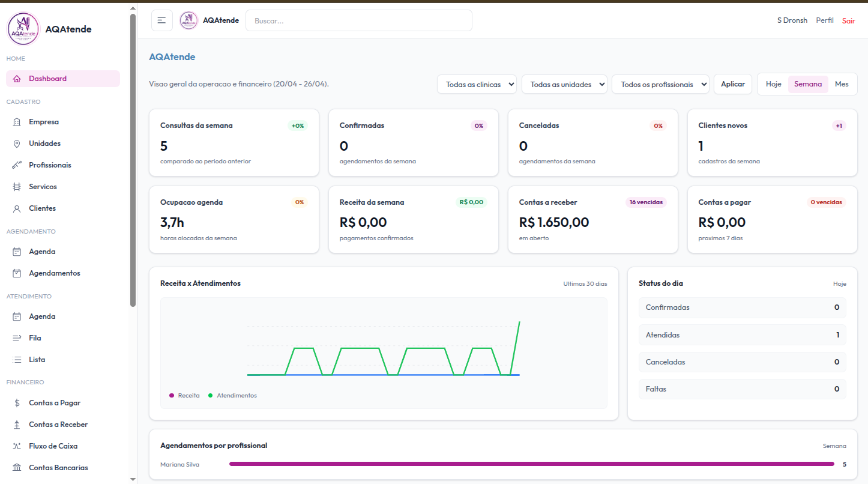
Task: Open Fluxo de Caixa via its icon
Action: pyautogui.click(x=18, y=446)
